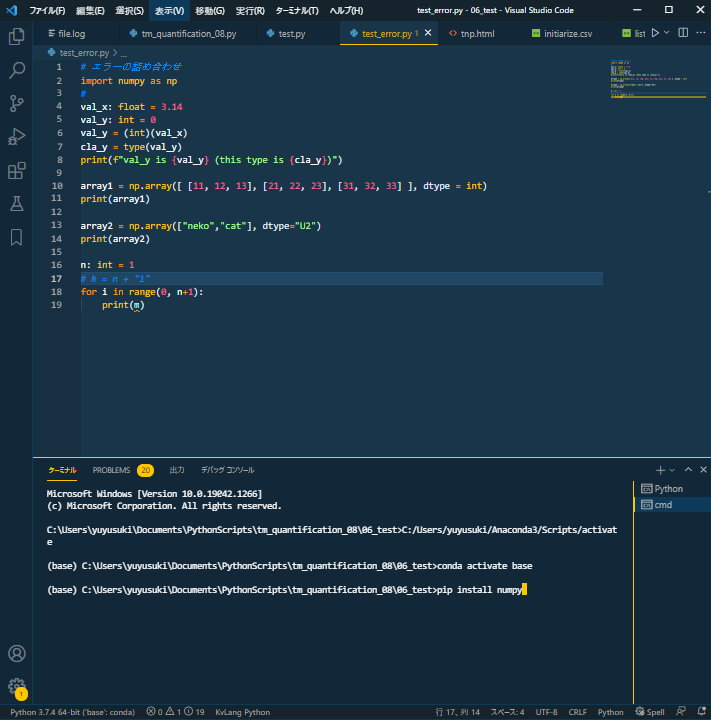
Task: Open run button dropdown arrow
Action: [667, 33]
